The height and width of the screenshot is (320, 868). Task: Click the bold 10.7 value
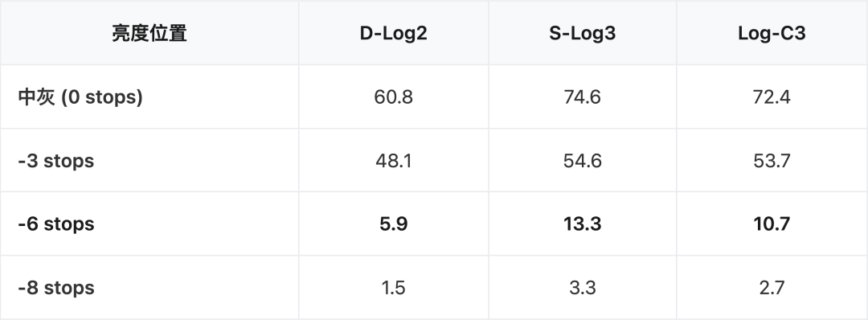772,224
